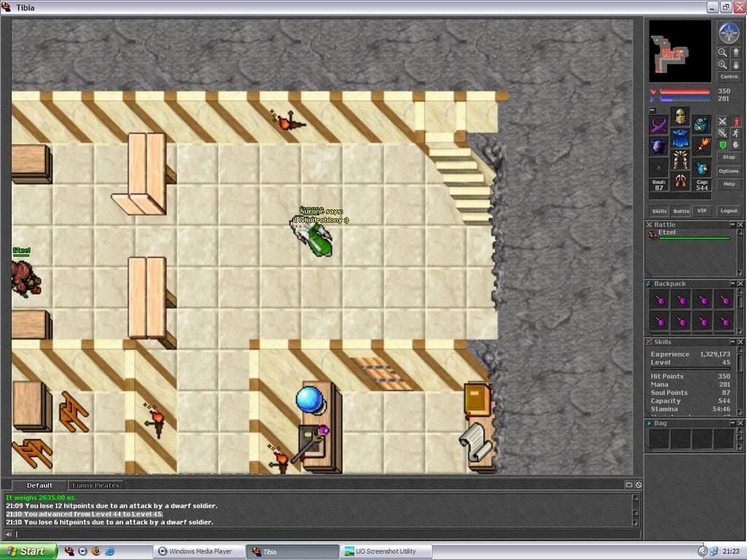Toggle chase opponent mode
This screenshot has height=560, width=747.
736,133
